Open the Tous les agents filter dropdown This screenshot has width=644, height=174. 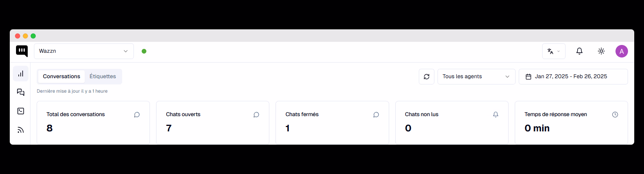477,77
